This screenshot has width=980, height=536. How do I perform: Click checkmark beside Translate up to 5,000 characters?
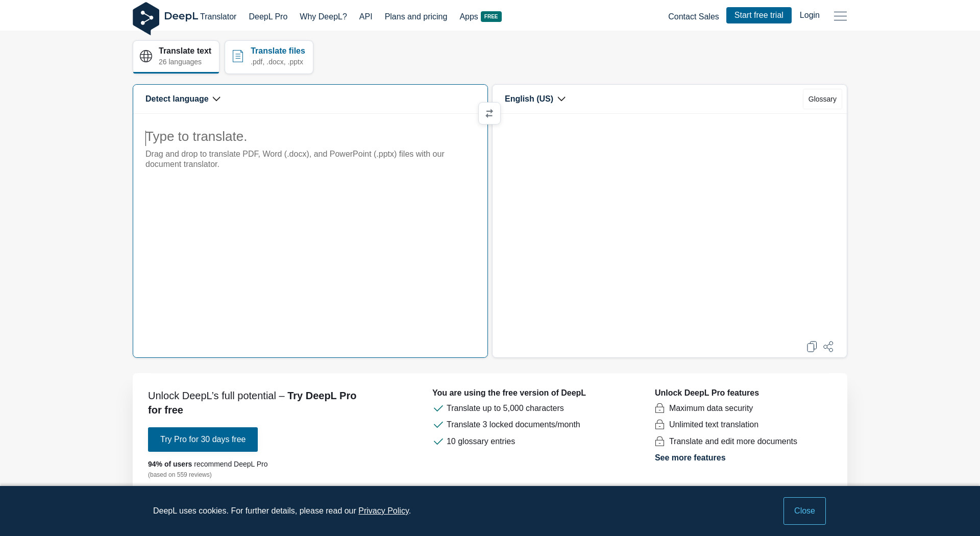(x=438, y=408)
